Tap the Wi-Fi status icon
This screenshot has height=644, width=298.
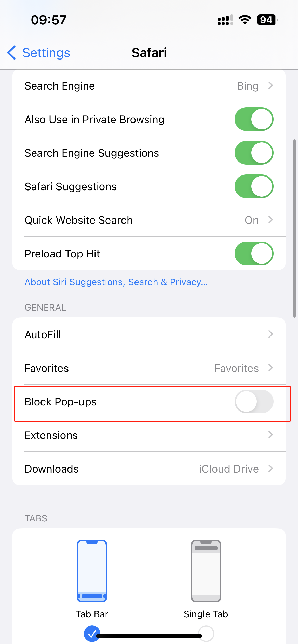(x=245, y=20)
